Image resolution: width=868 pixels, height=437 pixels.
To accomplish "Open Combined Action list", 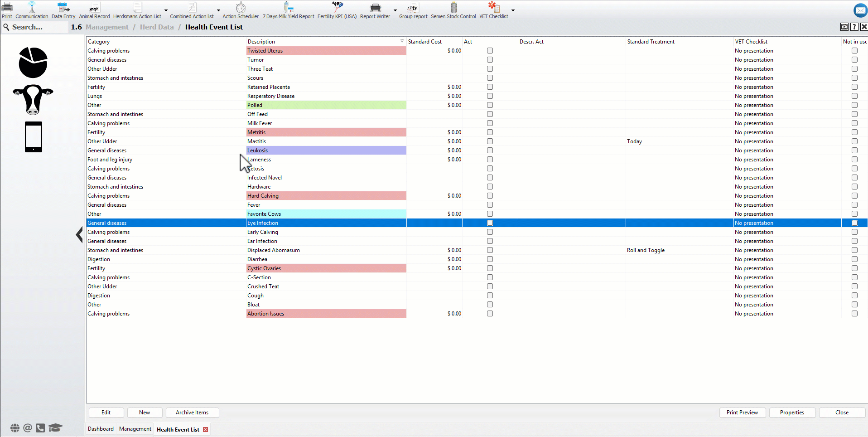I will 192,10.
